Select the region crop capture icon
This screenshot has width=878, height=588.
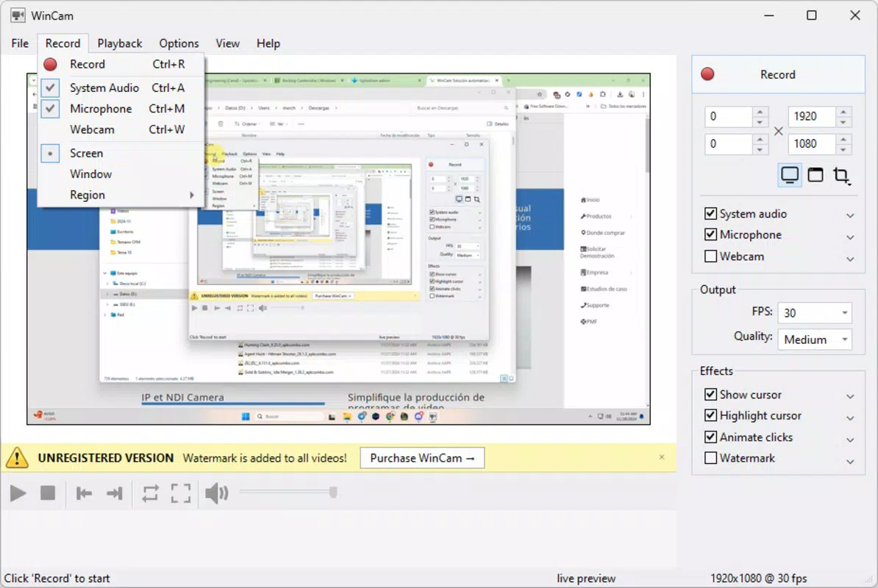pyautogui.click(x=842, y=176)
